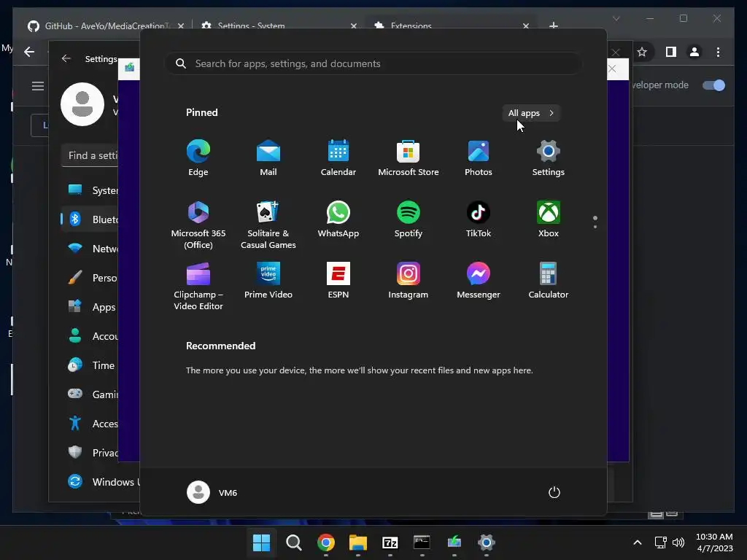Open the Calculator app
The width and height of the screenshot is (747, 560).
[549, 281]
